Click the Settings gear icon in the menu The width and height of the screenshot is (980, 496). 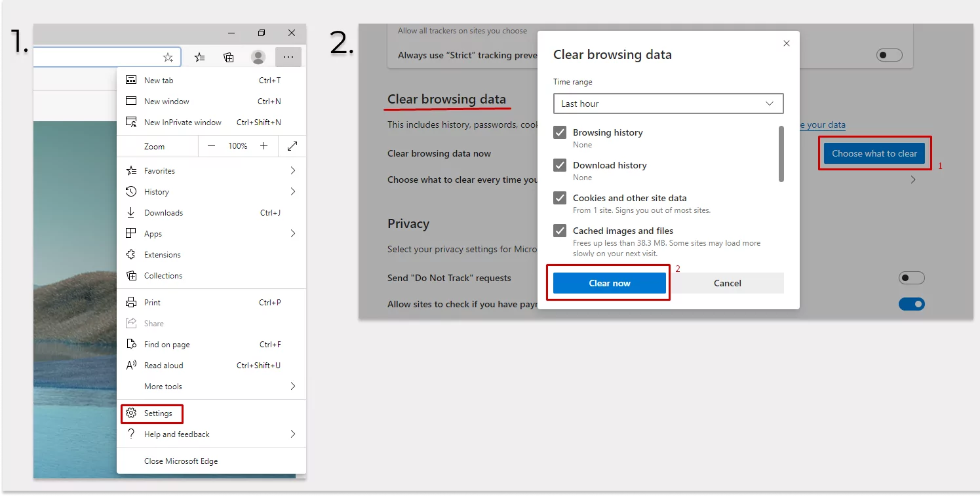pos(131,413)
